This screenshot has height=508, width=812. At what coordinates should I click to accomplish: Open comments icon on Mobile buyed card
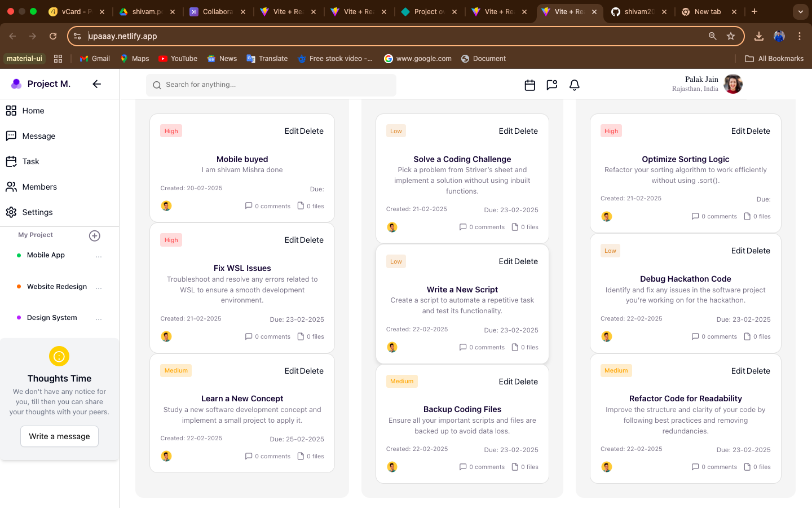(249, 206)
